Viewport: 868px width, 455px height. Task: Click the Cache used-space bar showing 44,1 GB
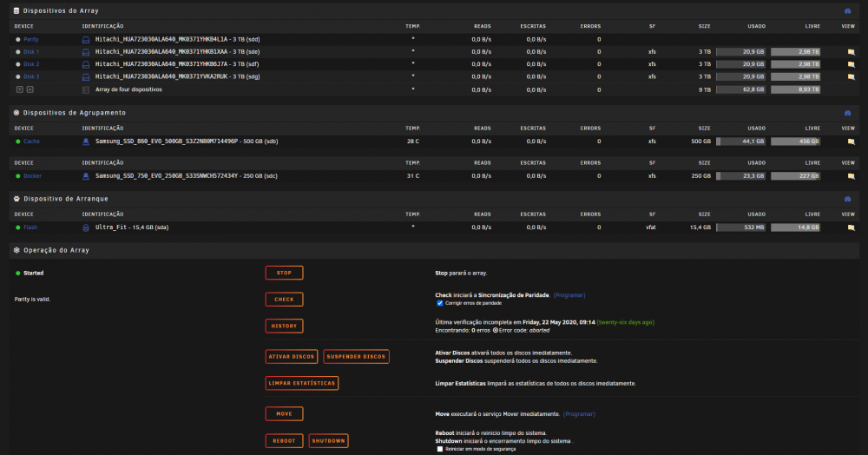[740, 142]
